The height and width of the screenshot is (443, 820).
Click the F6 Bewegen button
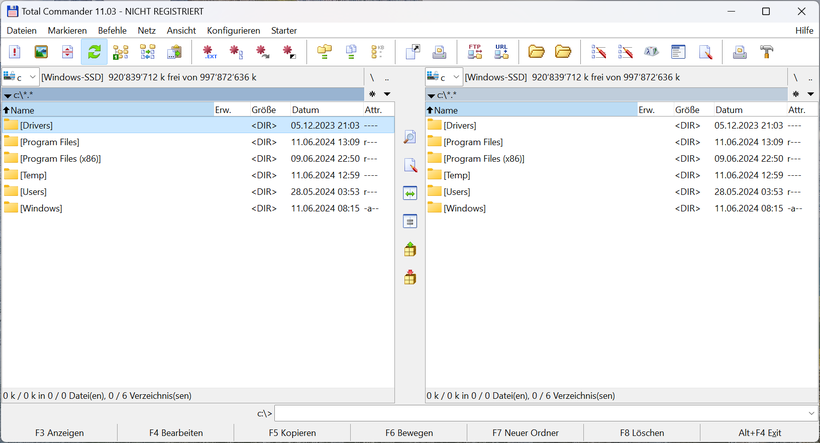[x=409, y=433]
